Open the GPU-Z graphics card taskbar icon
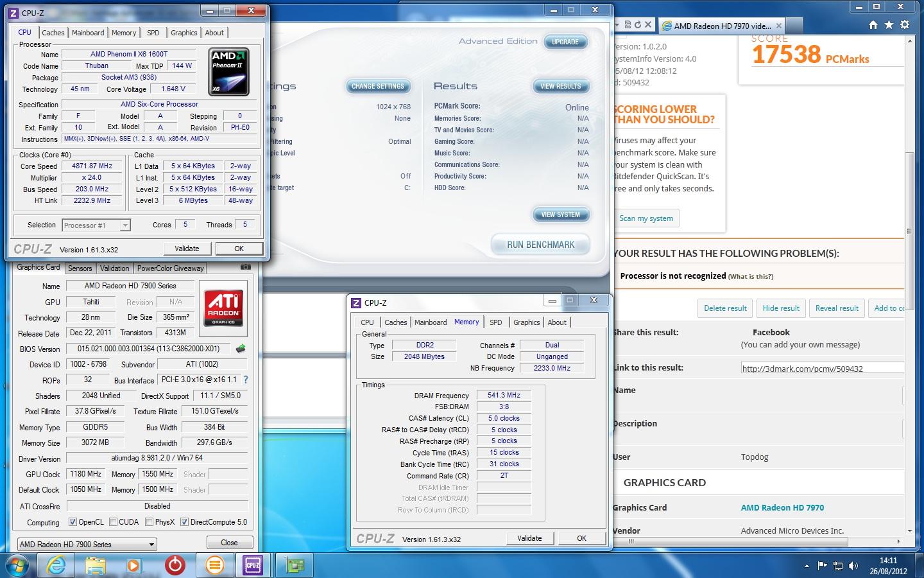The width and height of the screenshot is (924, 578). [295, 565]
